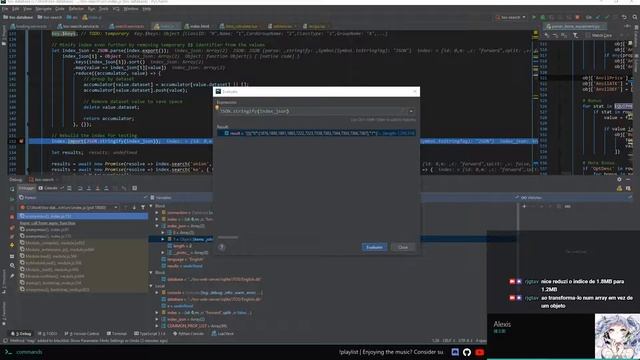
Task: Click the Close button in the Evaluate dialog
Action: 403,247
